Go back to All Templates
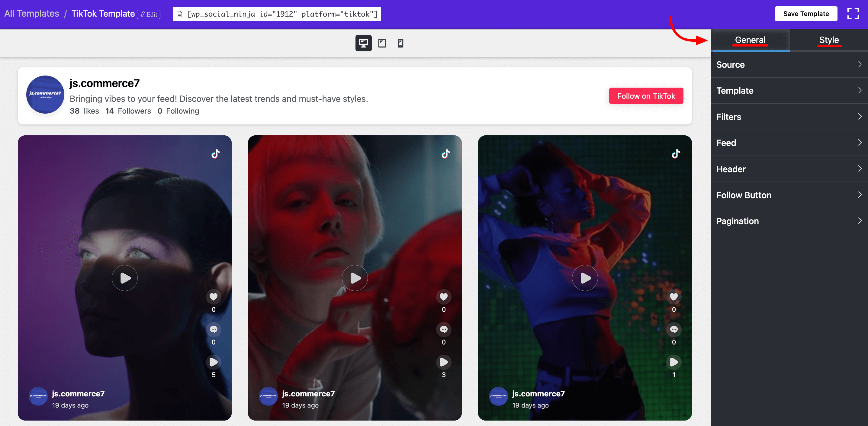This screenshot has height=426, width=868. click(32, 14)
